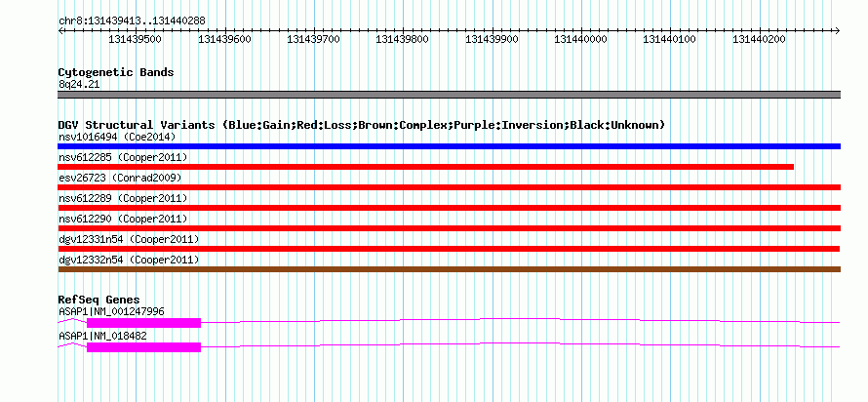868x402 pixels.
Task: Open the nsv612285 (Cooper2011) label
Action: pyautogui.click(x=123, y=158)
